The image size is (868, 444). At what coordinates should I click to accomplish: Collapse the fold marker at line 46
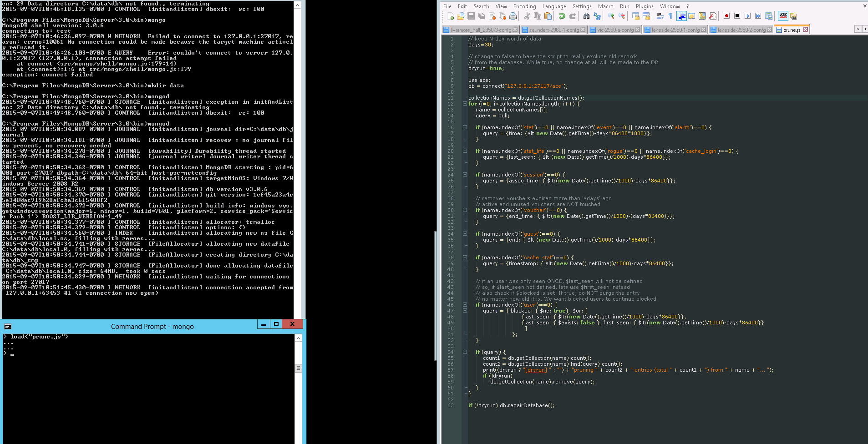(465, 305)
